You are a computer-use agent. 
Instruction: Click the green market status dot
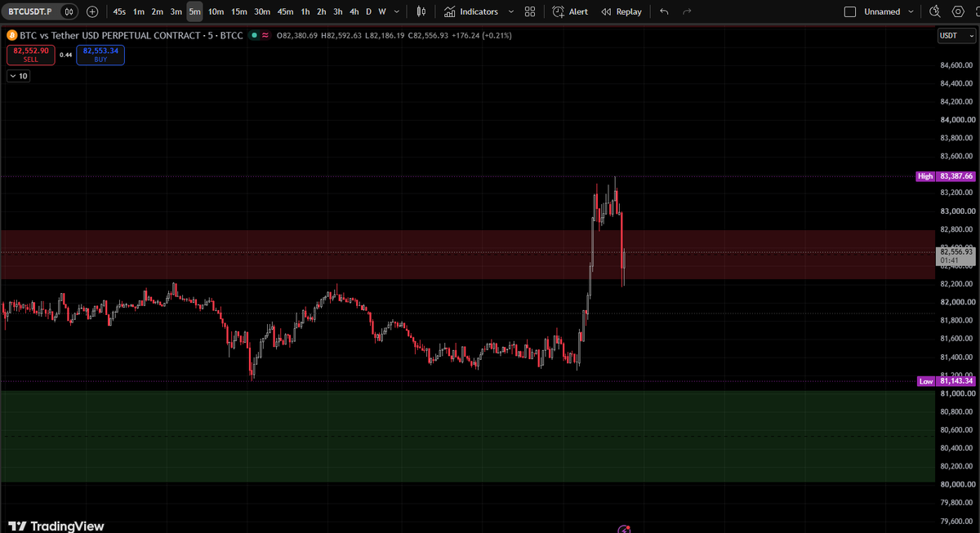click(255, 36)
